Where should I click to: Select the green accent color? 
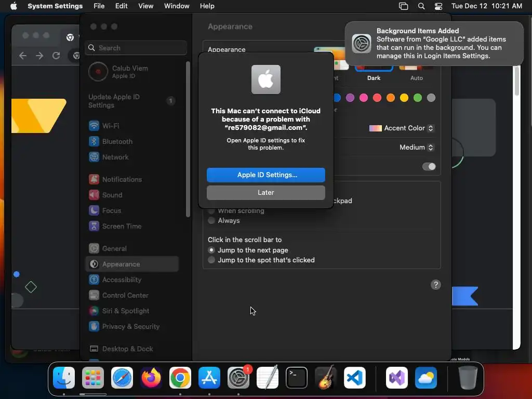click(418, 98)
